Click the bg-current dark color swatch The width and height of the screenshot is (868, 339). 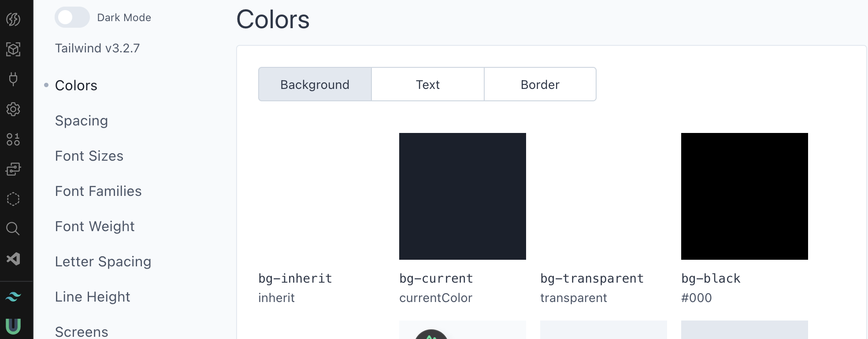click(462, 196)
